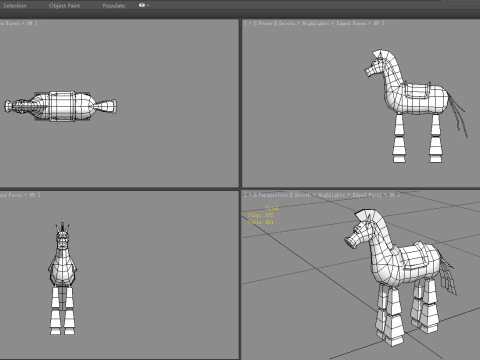Switch to the Selection ribbon tab
This screenshot has height=360, width=480.
pos(15,5)
